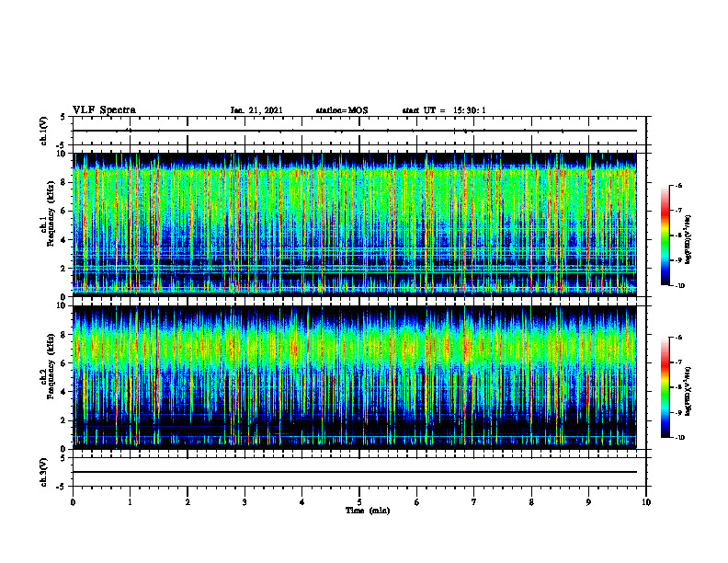This screenshot has height=563, width=728.
Task: Click time axis tick label "1"
Action: pyautogui.click(x=130, y=502)
